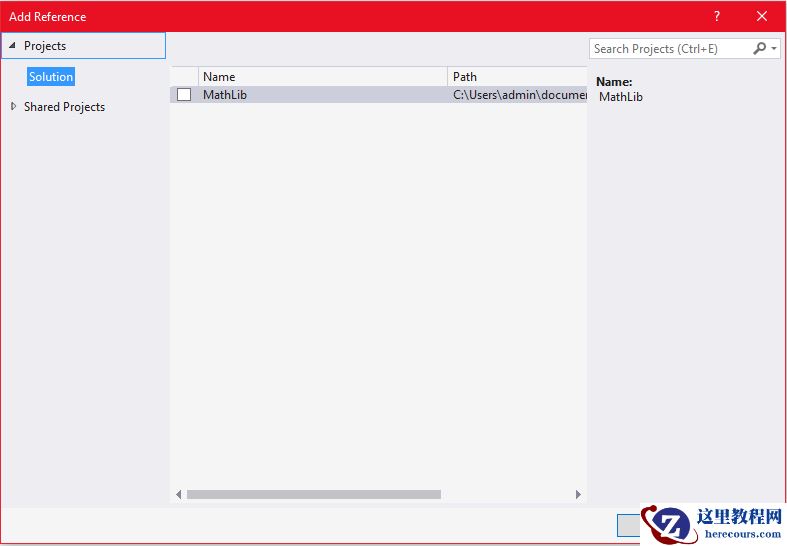Click the Projects category label
The height and width of the screenshot is (546, 787).
point(45,46)
